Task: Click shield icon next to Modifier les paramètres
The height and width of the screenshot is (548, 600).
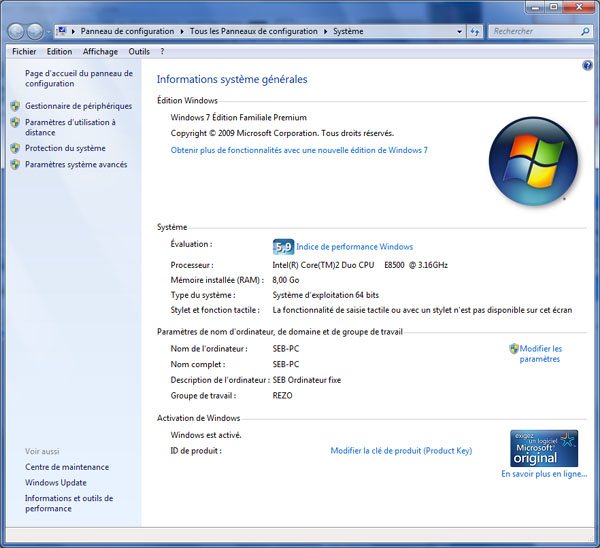Action: coord(514,349)
